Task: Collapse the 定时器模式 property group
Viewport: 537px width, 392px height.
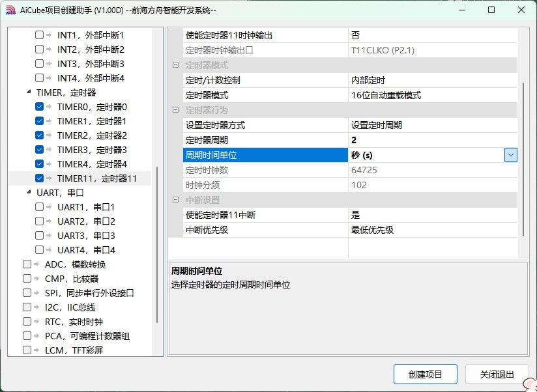Action: [176, 65]
